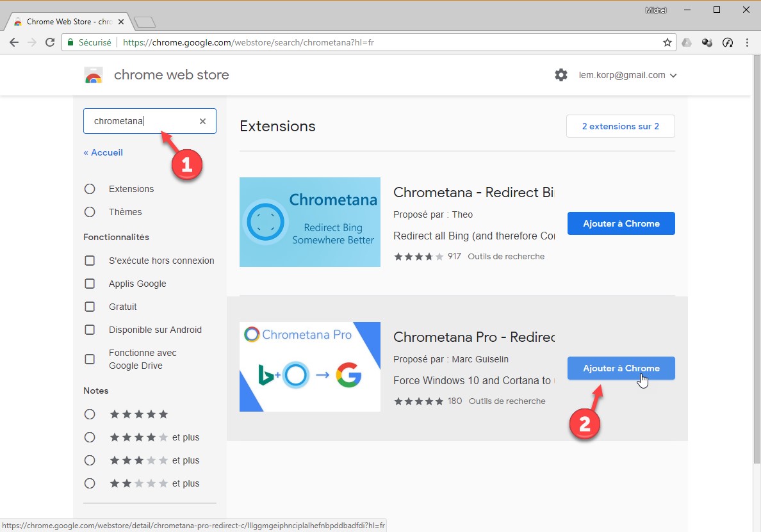This screenshot has height=532, width=761.
Task: Open the Chrome three-dot menu
Action: tap(747, 42)
